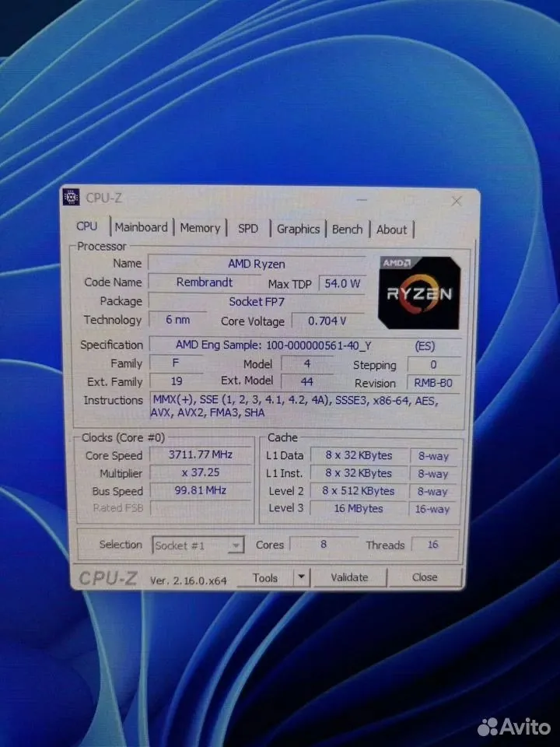Click the Package value Socket FP7

[x=256, y=302]
